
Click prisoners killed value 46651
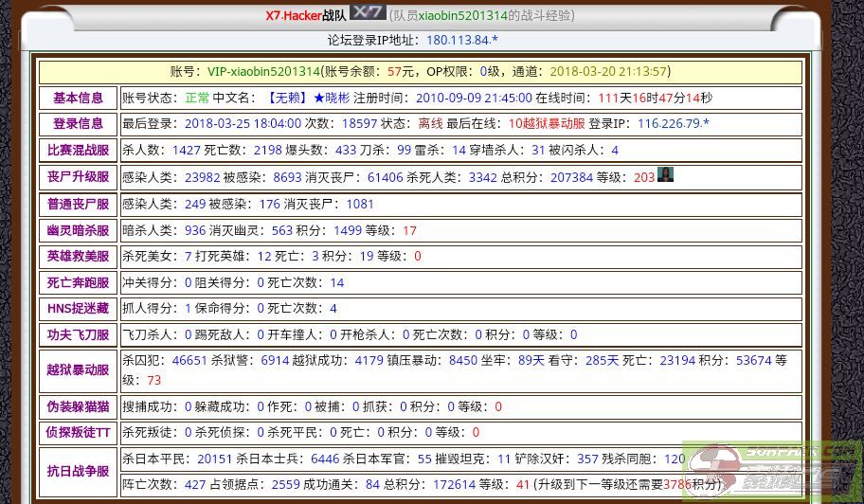189,361
